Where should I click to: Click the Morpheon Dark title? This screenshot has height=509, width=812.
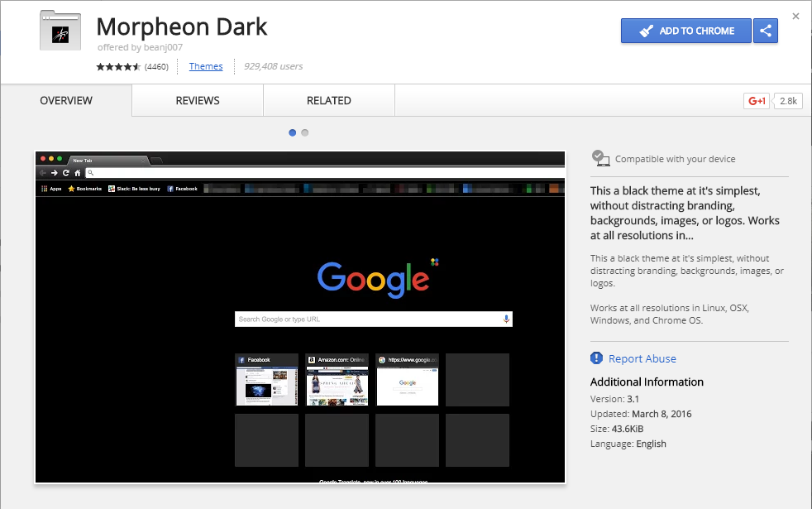click(182, 26)
